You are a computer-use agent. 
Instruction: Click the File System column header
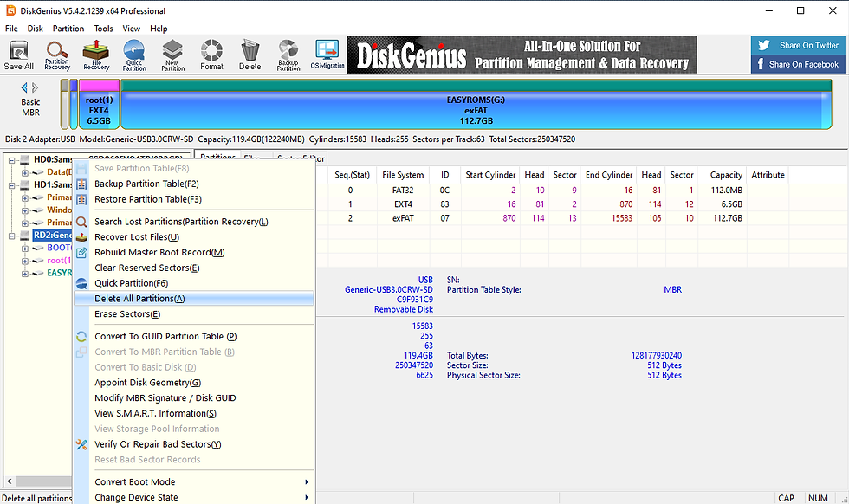point(403,175)
